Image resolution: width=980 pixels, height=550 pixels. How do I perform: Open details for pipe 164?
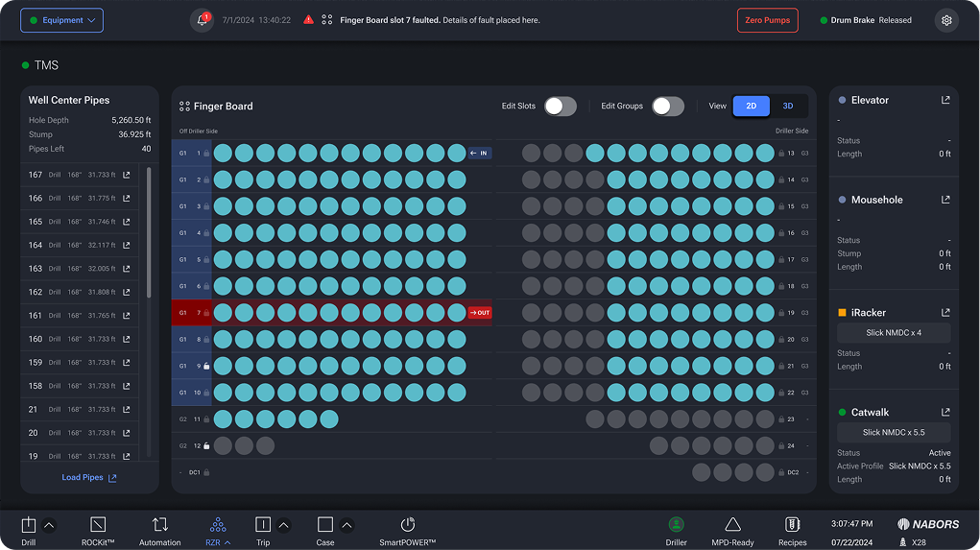127,245
